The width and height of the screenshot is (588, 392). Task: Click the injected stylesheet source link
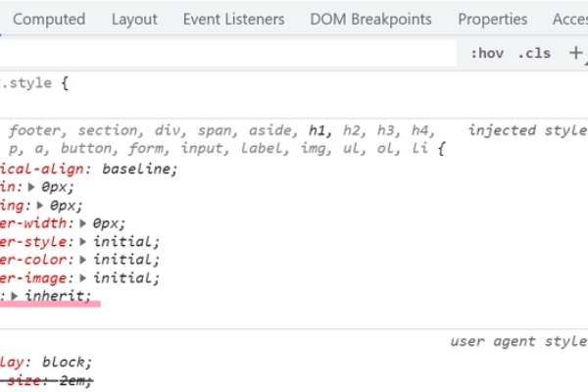pos(528,130)
